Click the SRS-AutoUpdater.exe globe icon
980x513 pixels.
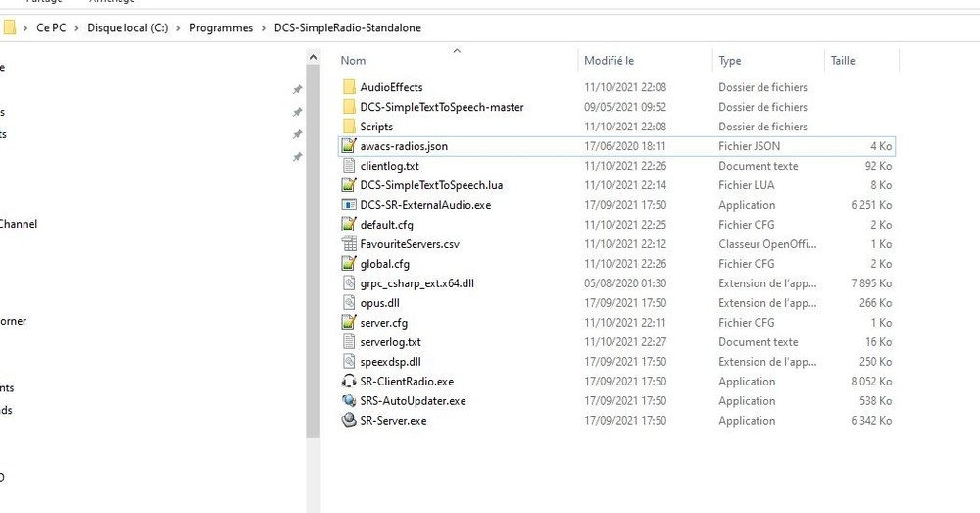click(x=349, y=401)
